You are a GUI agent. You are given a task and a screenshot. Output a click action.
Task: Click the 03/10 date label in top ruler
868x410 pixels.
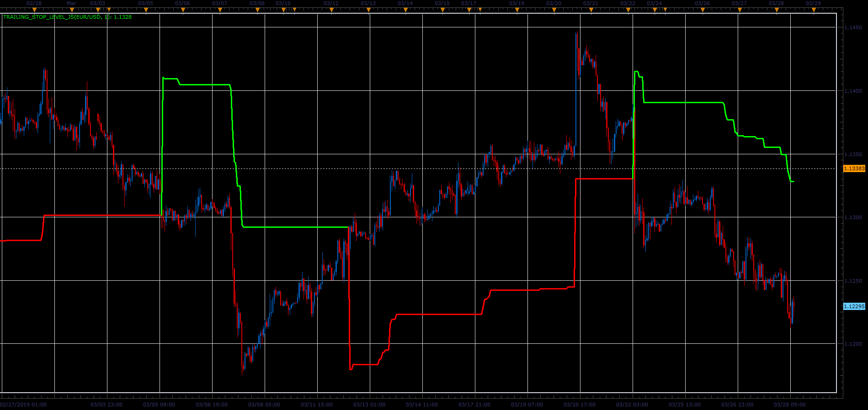point(283,3)
